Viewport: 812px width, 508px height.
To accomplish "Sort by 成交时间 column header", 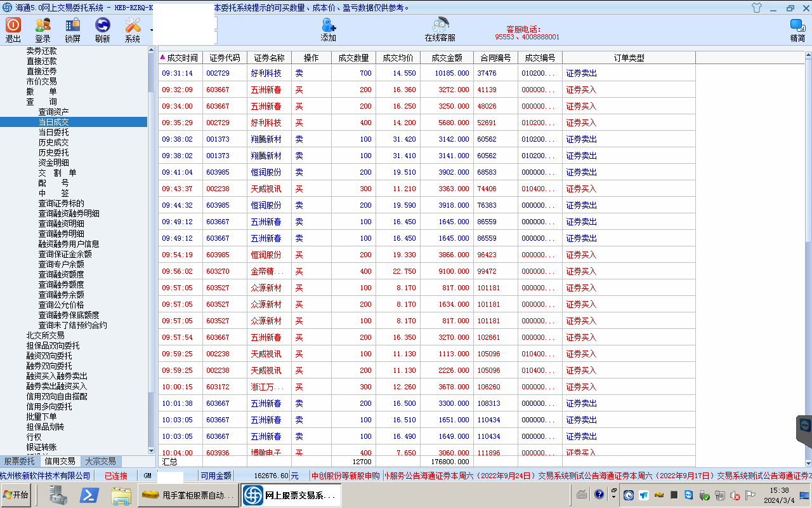I will 181,58.
